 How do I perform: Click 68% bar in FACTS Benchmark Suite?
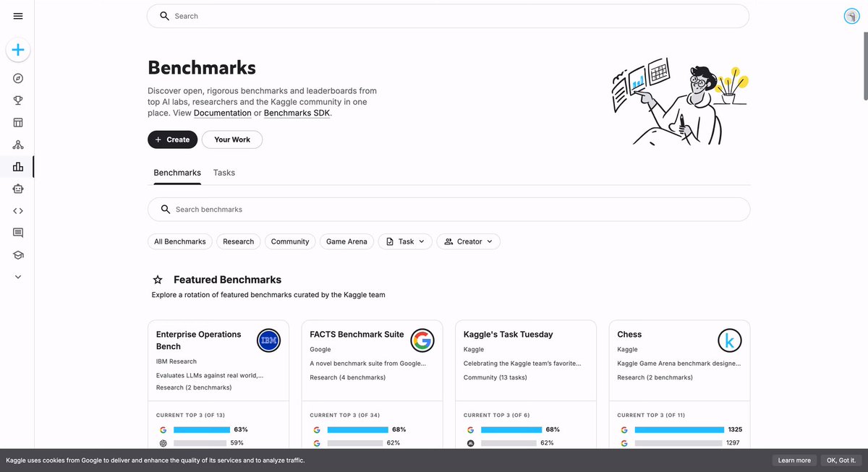358,429
